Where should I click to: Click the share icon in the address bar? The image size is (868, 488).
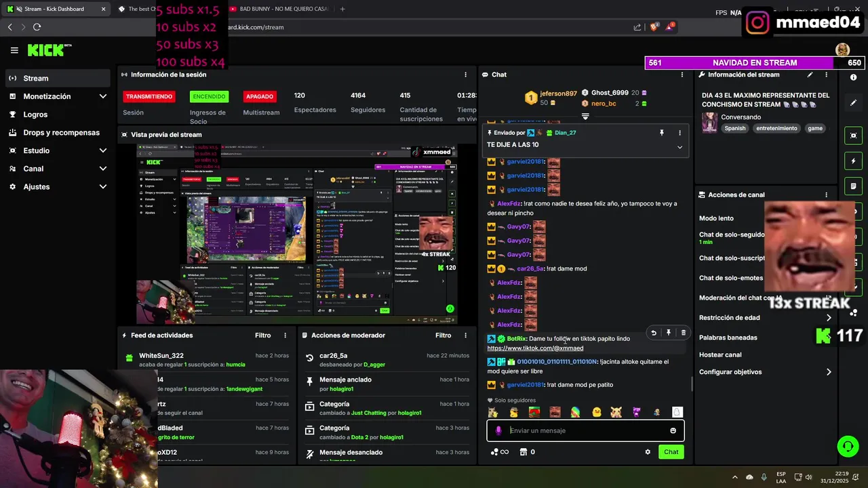tap(637, 27)
